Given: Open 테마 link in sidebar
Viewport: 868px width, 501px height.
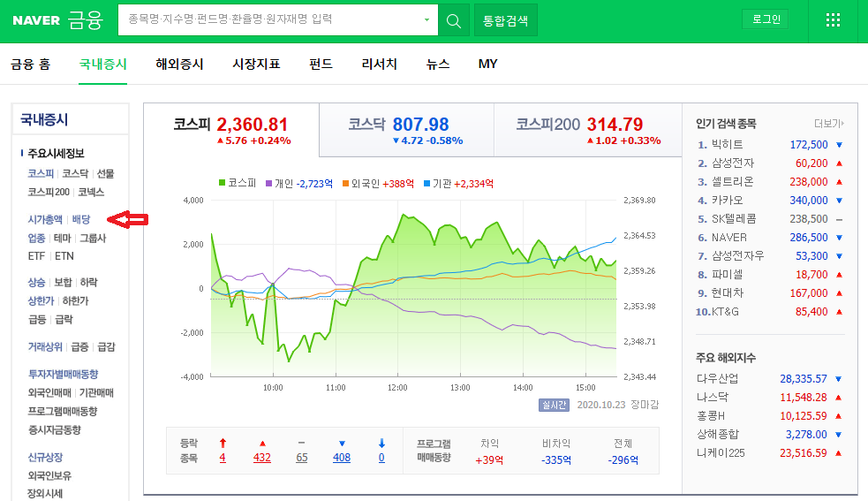Looking at the screenshot, I should [x=63, y=239].
